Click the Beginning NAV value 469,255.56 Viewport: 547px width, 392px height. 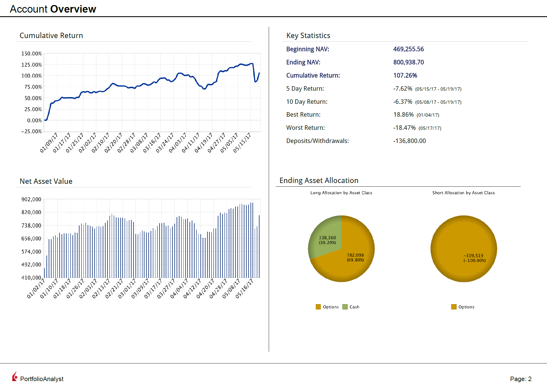click(408, 49)
